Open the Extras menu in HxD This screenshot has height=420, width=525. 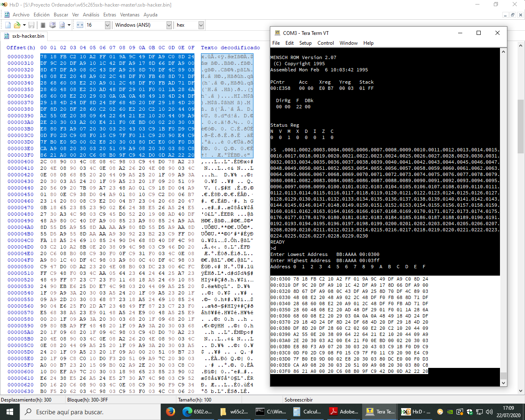click(x=110, y=15)
